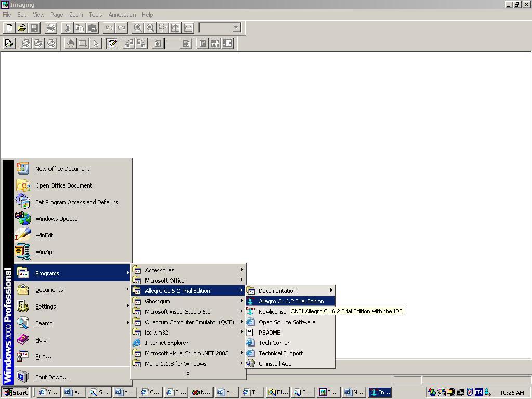
Task: Click the Cut scissors icon
Action: coord(67,28)
